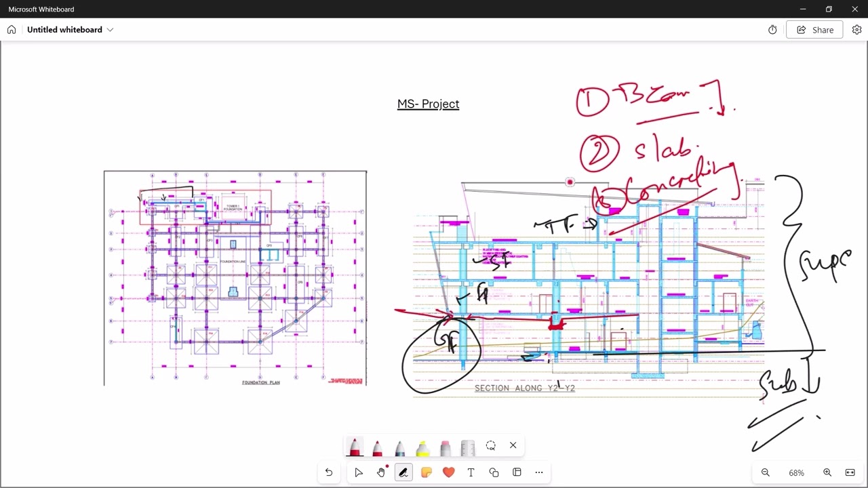868x488 pixels.
Task: Switch to the hand pan tool
Action: (x=381, y=472)
